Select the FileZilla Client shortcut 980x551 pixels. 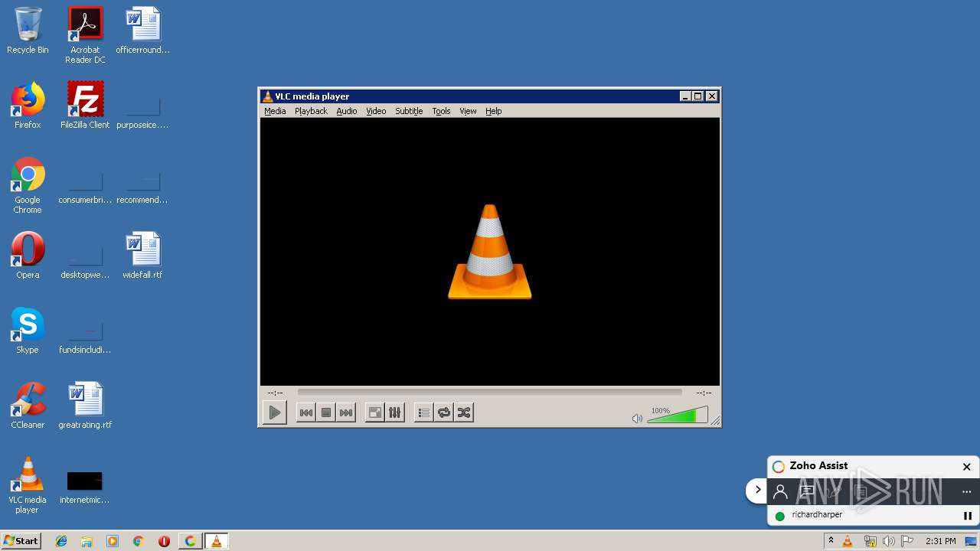coord(85,106)
